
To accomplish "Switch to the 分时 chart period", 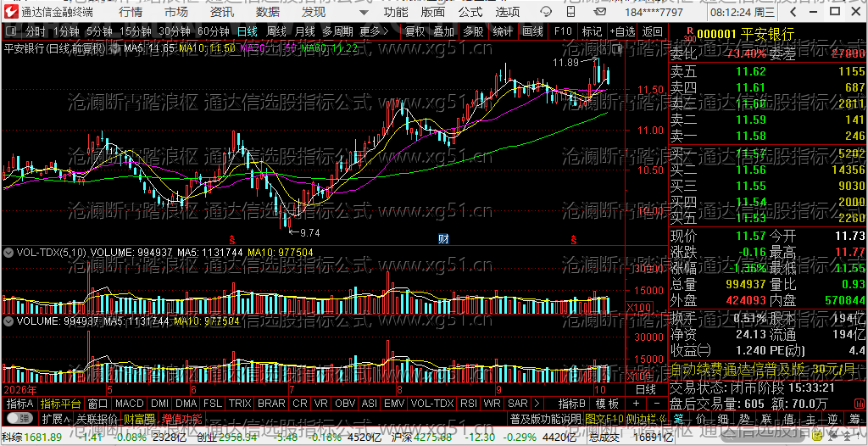I will (x=36, y=31).
